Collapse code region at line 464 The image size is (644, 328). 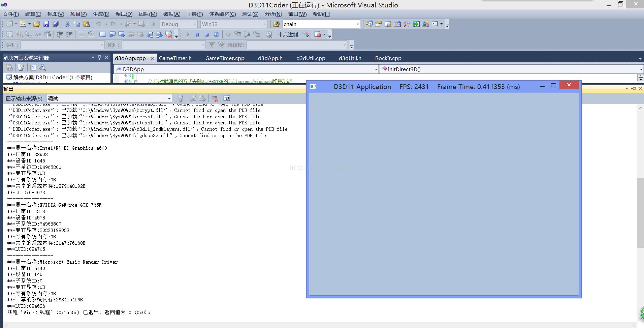136,81
